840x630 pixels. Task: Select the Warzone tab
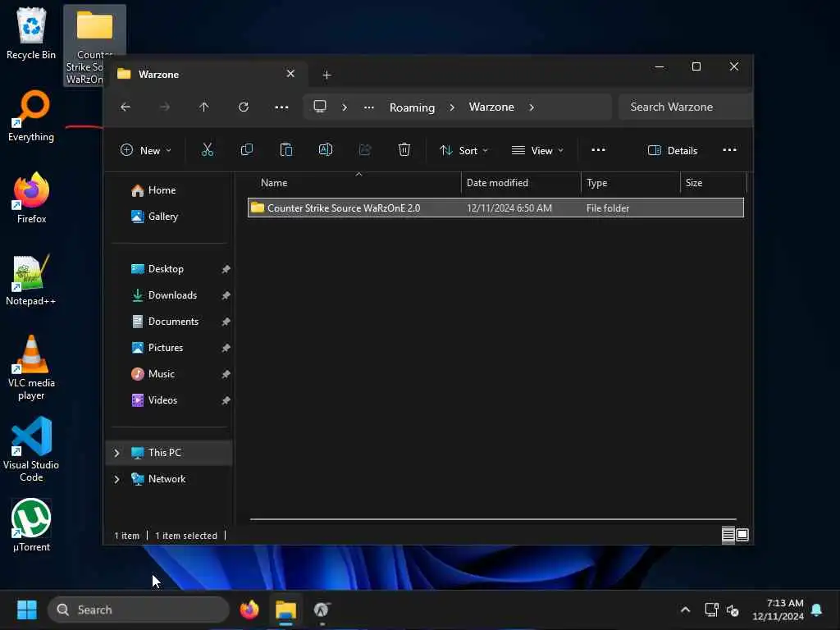click(x=207, y=74)
